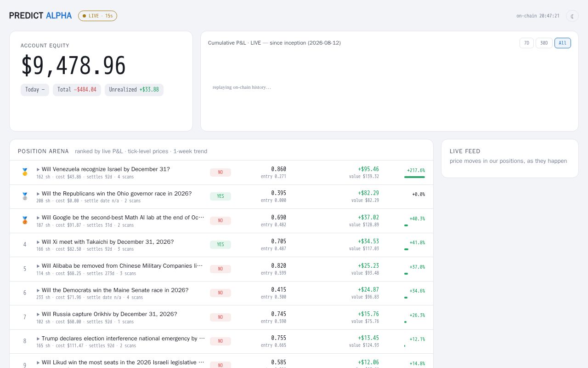Click the $9,478.96 account equity value
The height and width of the screenshot is (368, 588).
pos(73,66)
